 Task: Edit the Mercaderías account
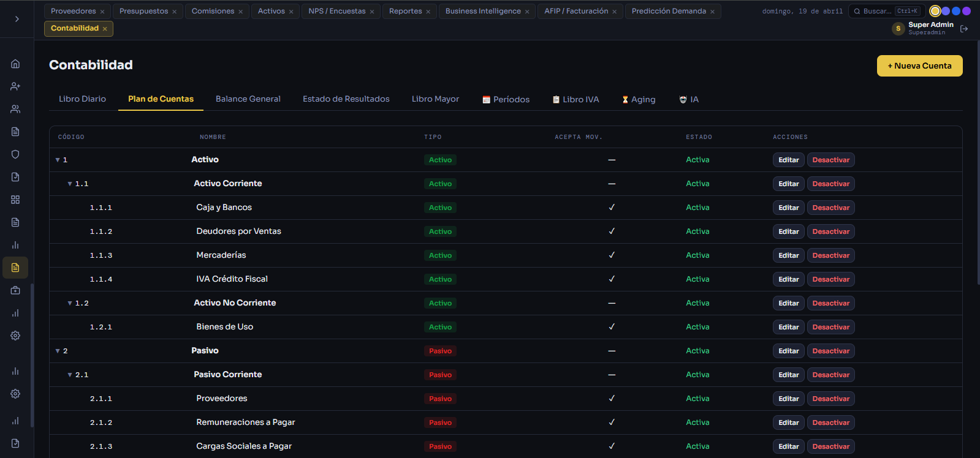click(x=788, y=255)
